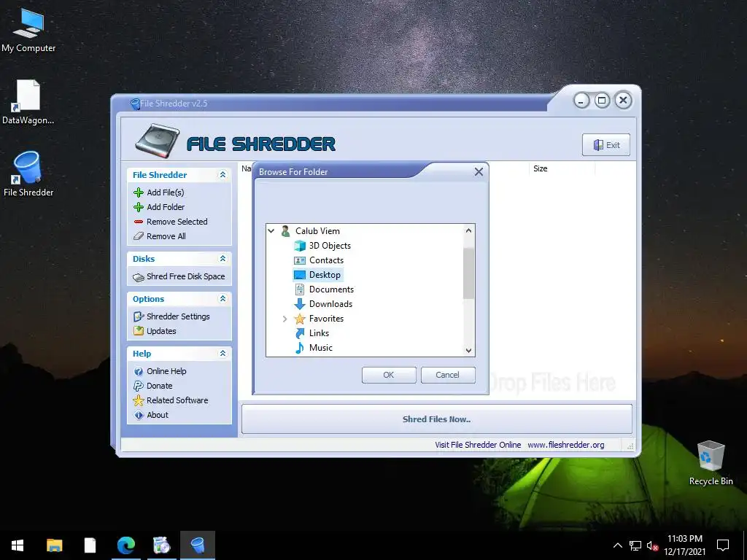Click the Size column header
This screenshot has width=747, height=560.
[561, 168]
